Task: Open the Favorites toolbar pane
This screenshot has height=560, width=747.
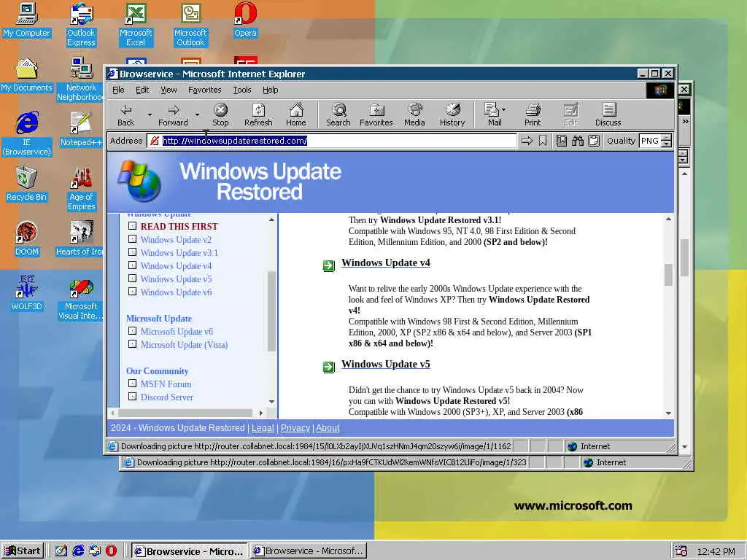Action: pyautogui.click(x=376, y=115)
